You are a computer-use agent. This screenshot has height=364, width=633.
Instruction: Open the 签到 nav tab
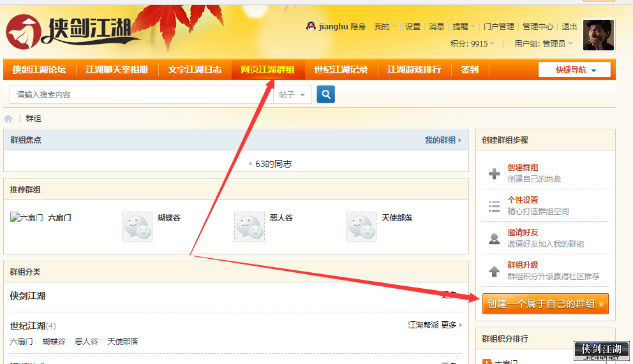pyautogui.click(x=470, y=69)
